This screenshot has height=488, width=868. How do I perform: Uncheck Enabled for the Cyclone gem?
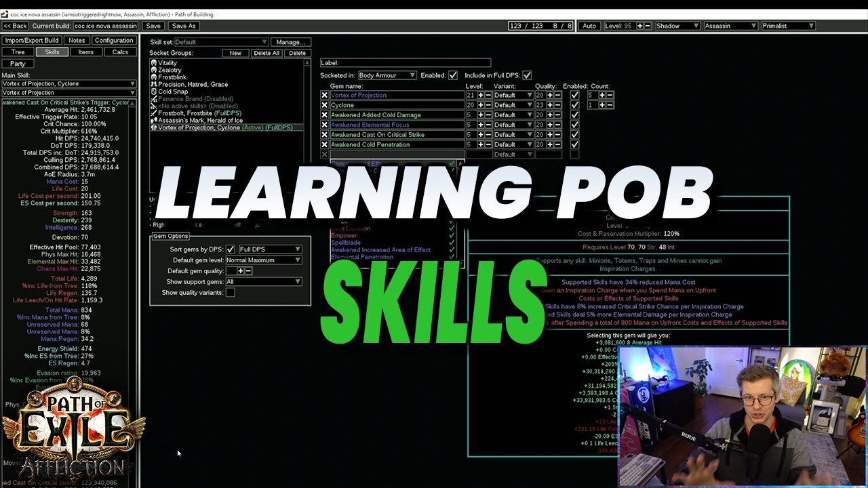pos(575,105)
